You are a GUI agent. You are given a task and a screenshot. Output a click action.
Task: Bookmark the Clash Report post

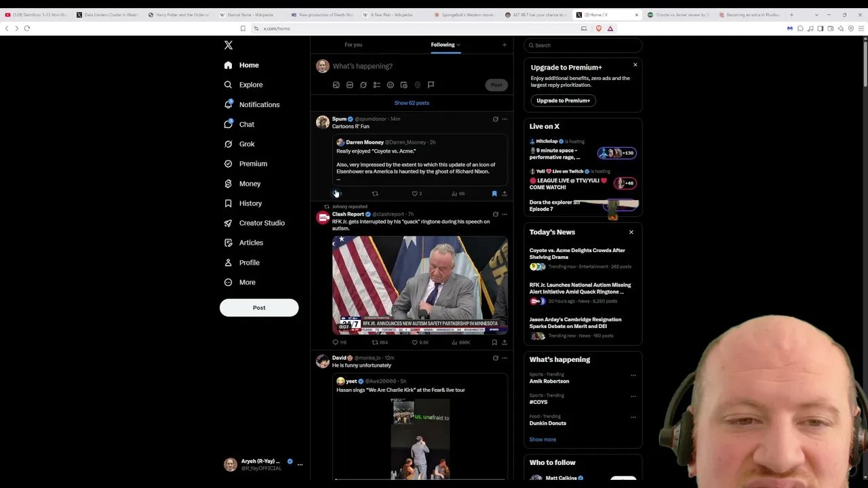494,342
